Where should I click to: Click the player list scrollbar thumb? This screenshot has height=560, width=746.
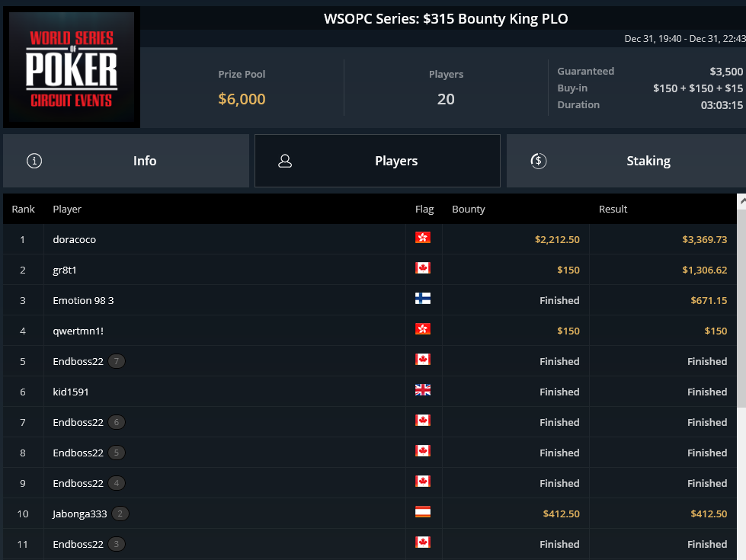point(741,308)
